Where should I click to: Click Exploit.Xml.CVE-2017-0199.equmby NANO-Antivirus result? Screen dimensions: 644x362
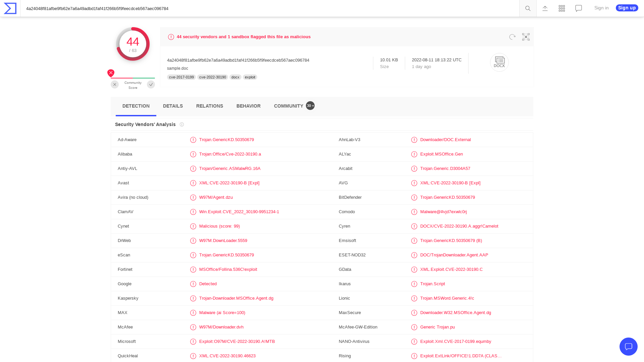point(455,342)
